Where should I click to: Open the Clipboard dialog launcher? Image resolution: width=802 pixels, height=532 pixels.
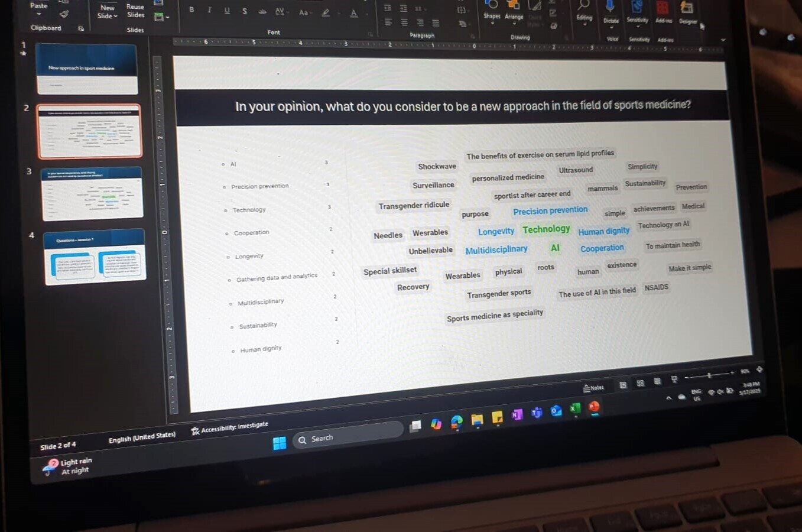pyautogui.click(x=81, y=28)
